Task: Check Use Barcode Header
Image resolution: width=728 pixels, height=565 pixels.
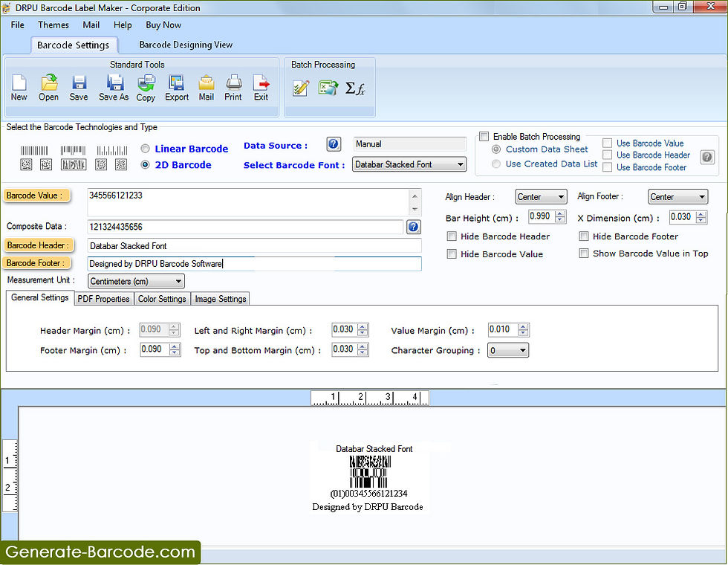Action: [x=608, y=155]
